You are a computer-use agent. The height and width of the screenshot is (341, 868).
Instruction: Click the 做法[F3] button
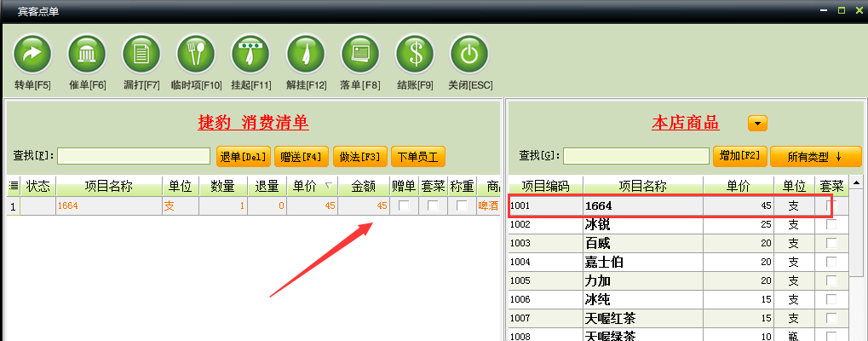[359, 157]
